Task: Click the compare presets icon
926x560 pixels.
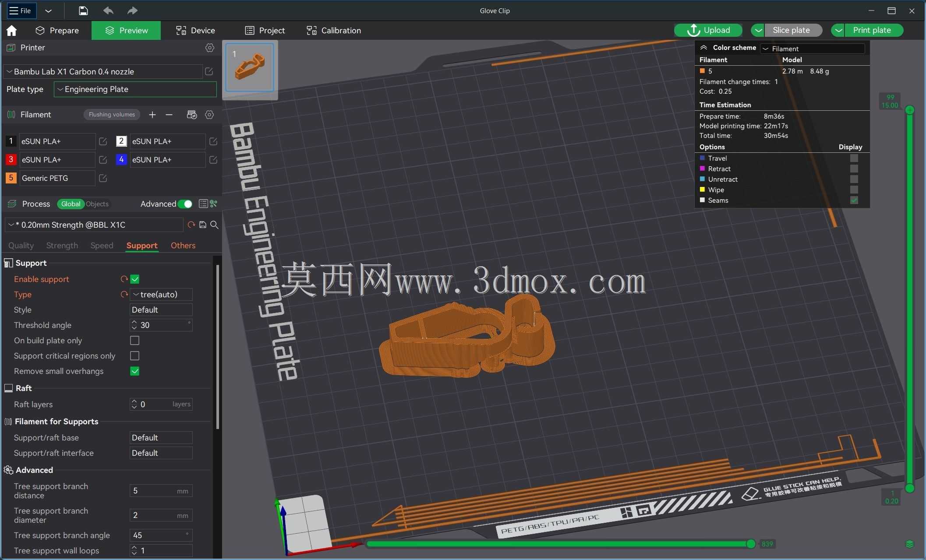Action: [x=214, y=204]
